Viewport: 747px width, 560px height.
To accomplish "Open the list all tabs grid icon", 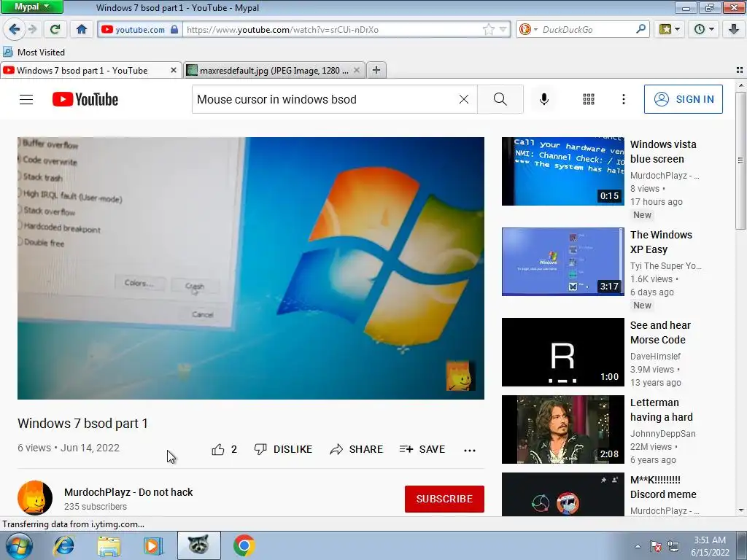I will coord(740,70).
